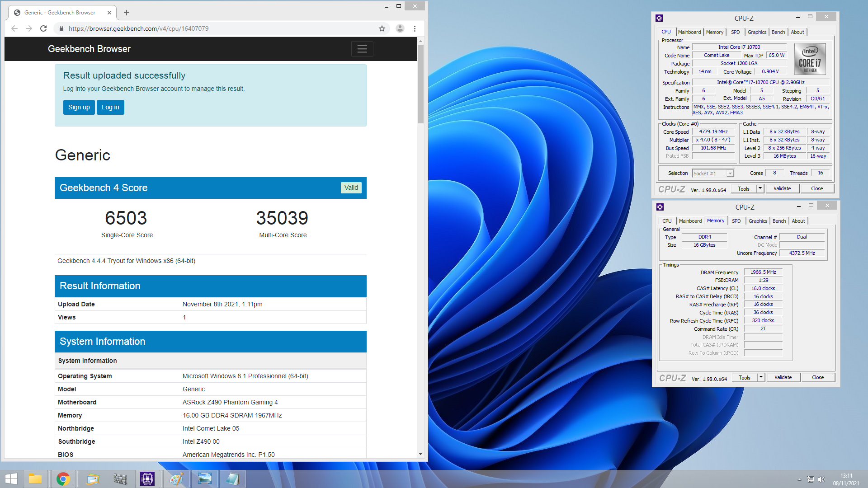Click the page vertical scrollbar thumb
The image size is (868, 488).
coord(420,84)
